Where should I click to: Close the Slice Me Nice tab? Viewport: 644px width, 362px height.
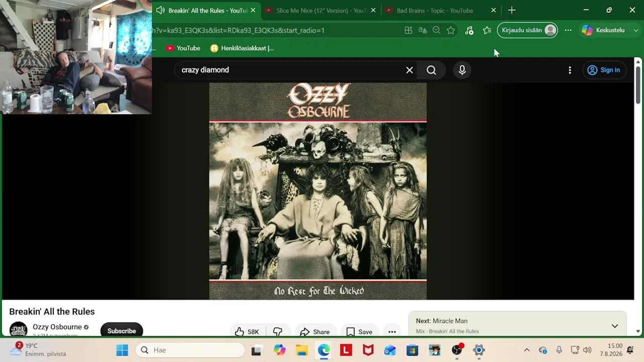click(x=373, y=10)
